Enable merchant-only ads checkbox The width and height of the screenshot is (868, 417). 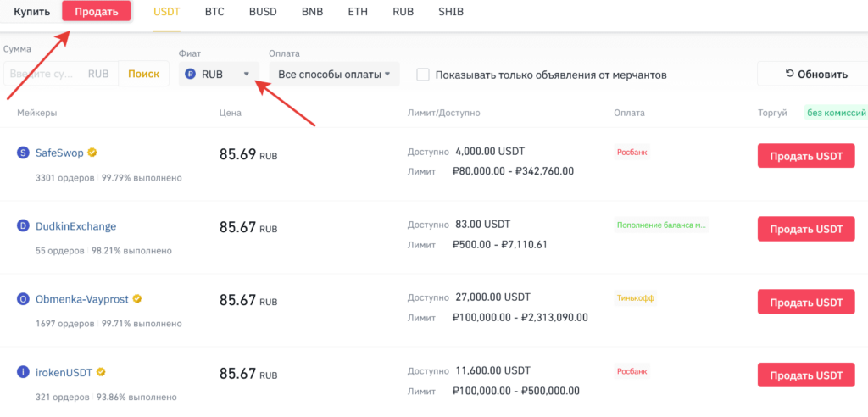click(423, 75)
